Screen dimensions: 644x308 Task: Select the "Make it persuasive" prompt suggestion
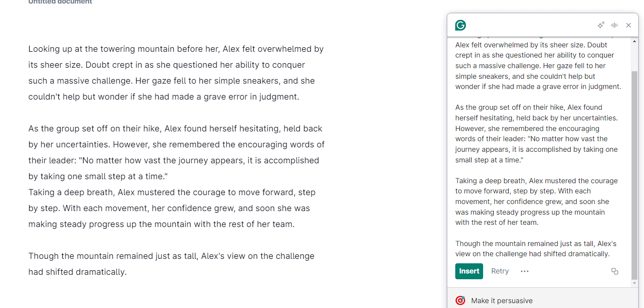point(502,300)
